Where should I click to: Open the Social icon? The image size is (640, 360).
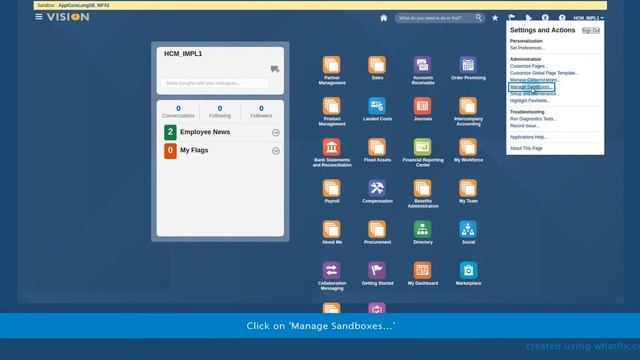(468, 229)
